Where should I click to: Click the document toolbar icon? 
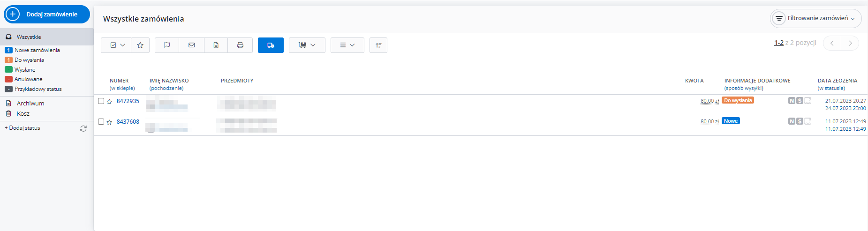coord(216,45)
